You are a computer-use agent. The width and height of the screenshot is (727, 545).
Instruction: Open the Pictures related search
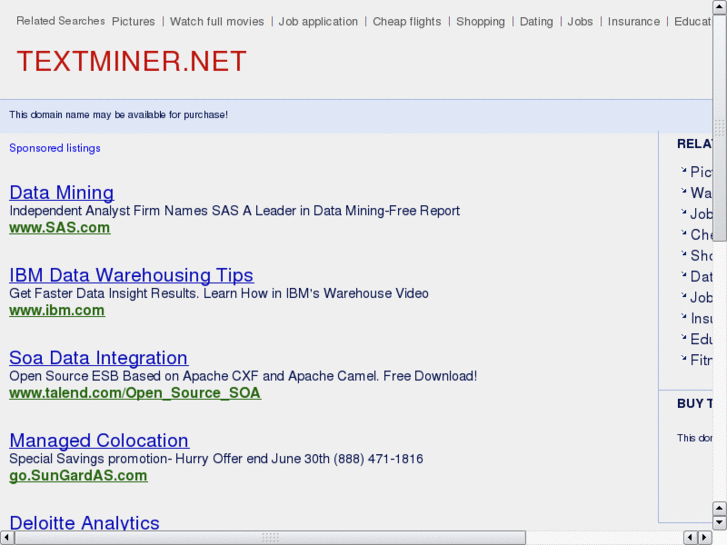click(x=133, y=21)
